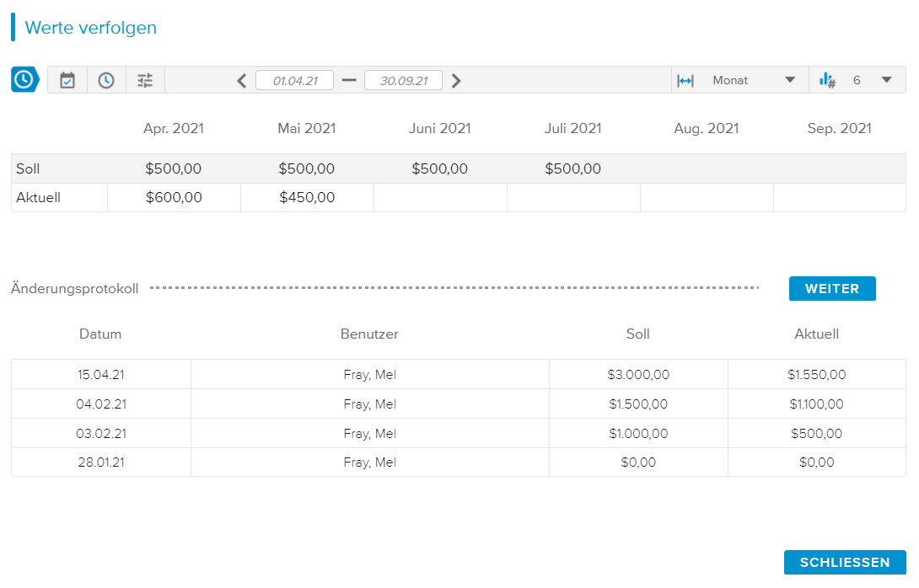Go to previous period with left chevron
The width and height of the screenshot is (919, 588).
(x=242, y=81)
